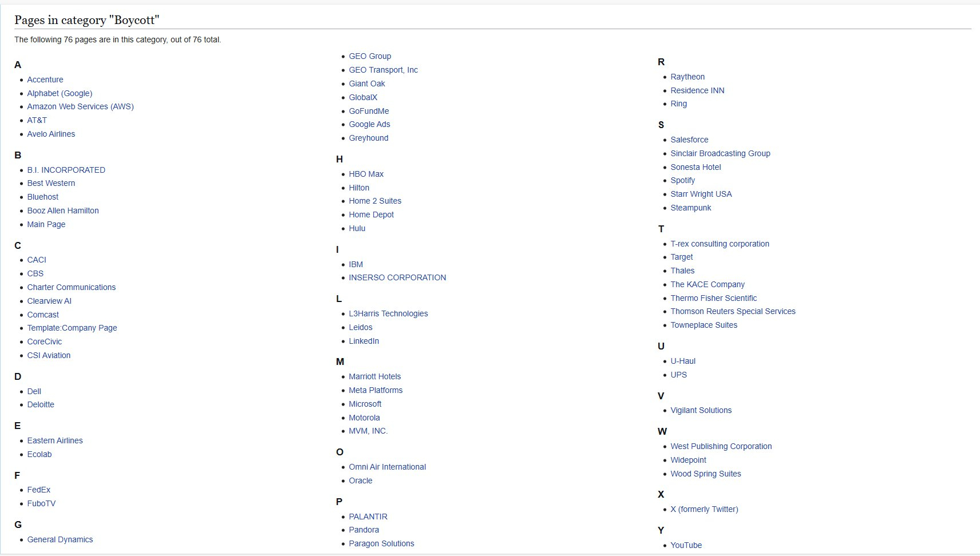Image resolution: width=980 pixels, height=556 pixels.
Task: Select the Clearview AI link
Action: pyautogui.click(x=49, y=301)
